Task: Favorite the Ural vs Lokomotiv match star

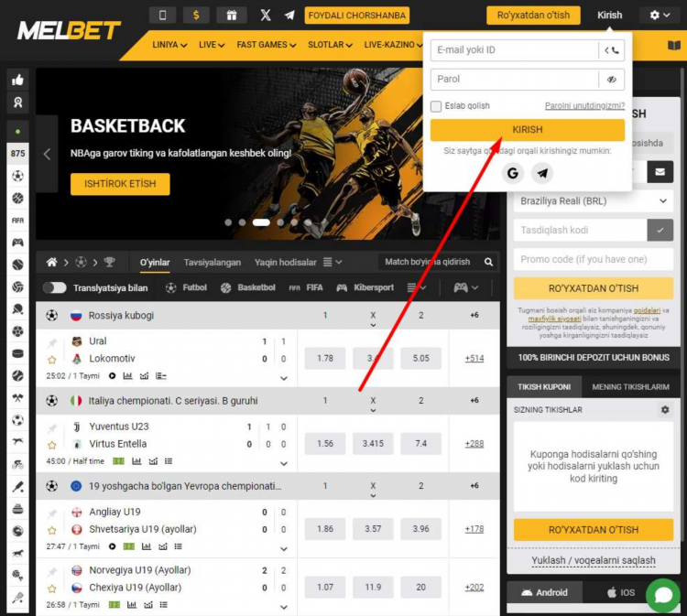Action: coord(52,360)
